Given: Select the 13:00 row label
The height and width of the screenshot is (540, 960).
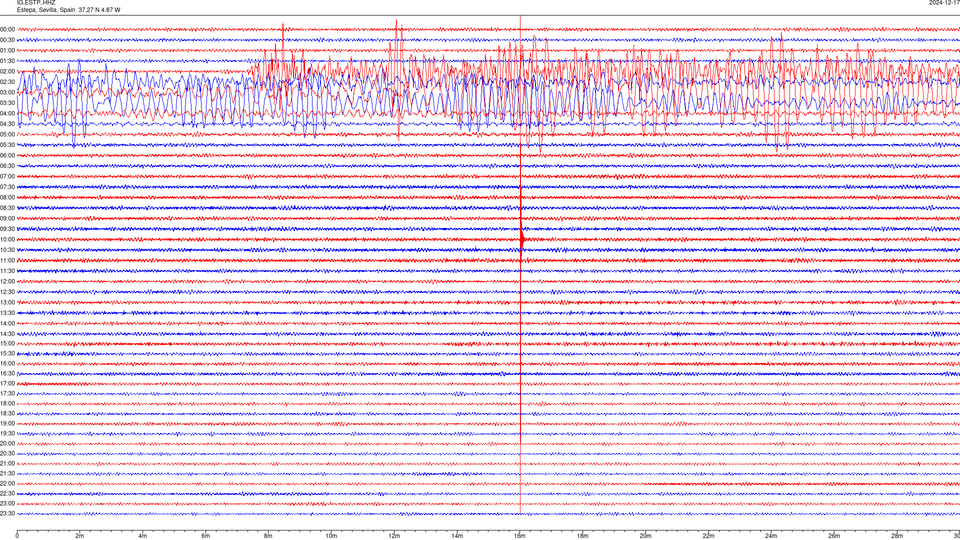Looking at the screenshot, I should (x=7, y=302).
